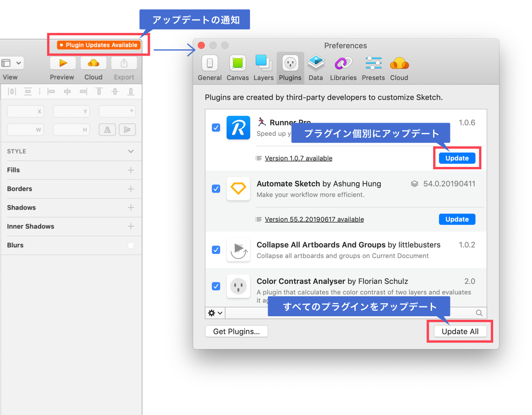Click the Runner Pro plugin icon
The image size is (532, 415).
(238, 128)
